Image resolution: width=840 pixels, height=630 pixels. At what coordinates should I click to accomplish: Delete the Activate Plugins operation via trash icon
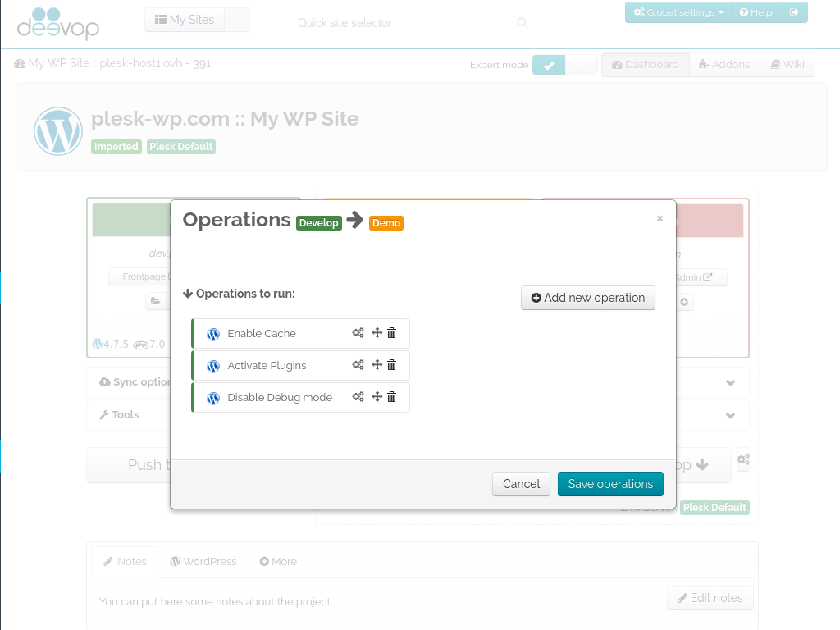(x=391, y=365)
